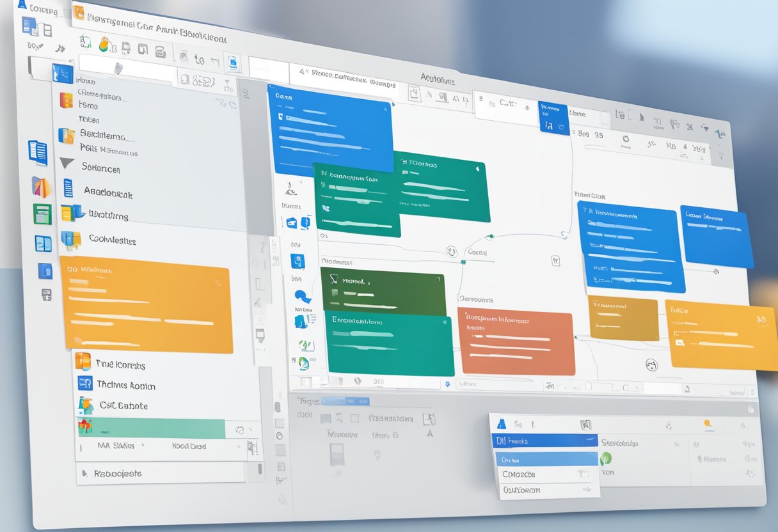778x532 pixels.
Task: Expand the gray disclosure triangle above the sidebar list
Action: coord(65,164)
